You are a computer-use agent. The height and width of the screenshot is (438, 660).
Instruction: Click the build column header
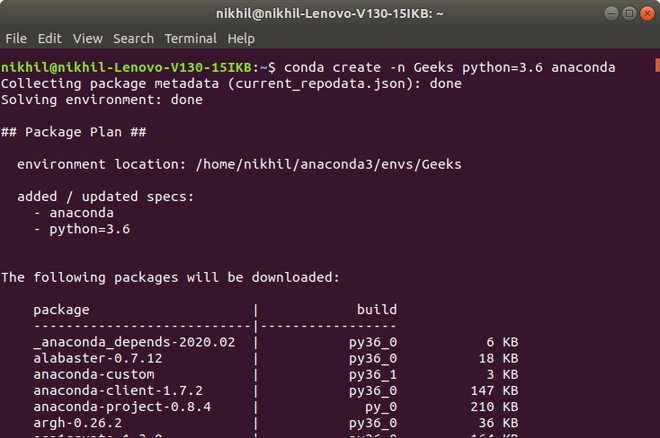[x=377, y=310]
